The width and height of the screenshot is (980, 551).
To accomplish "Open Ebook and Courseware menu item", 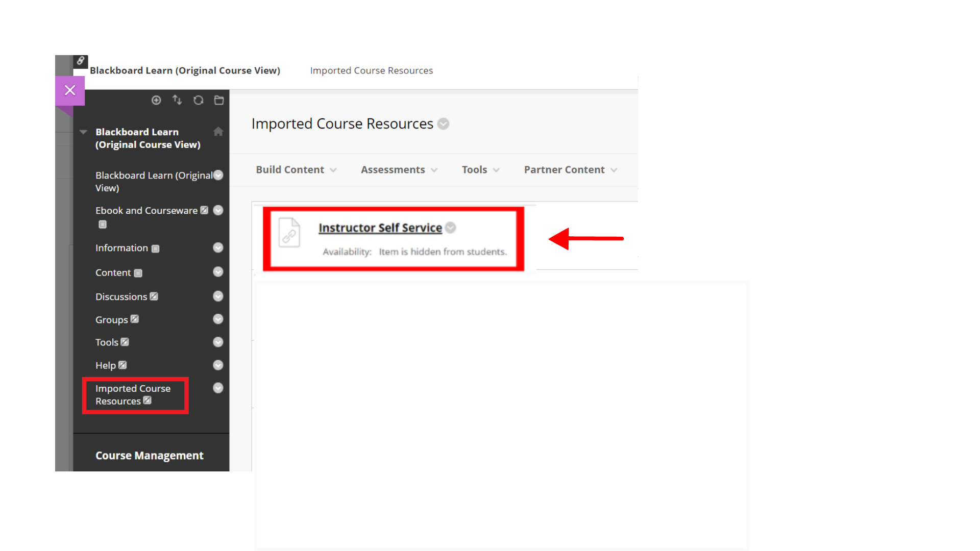I will tap(146, 211).
